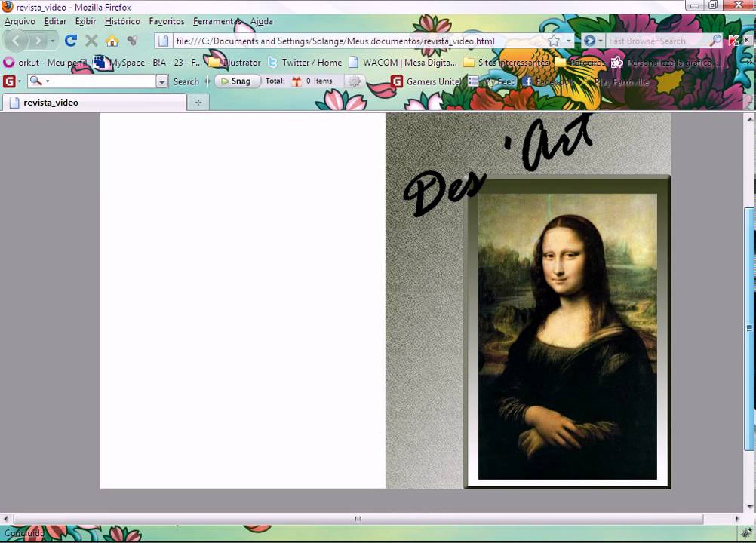Open the WACOM Mesa Digita... bookmark
This screenshot has width=756, height=543.
(403, 62)
